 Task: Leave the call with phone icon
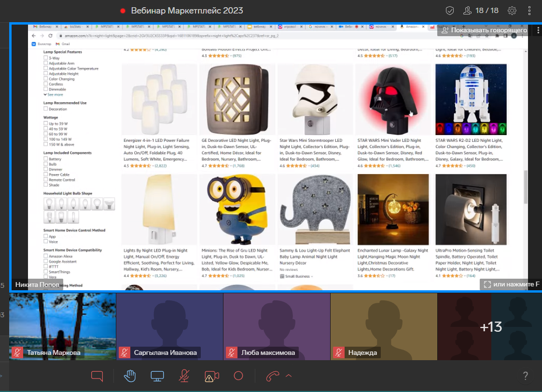(273, 376)
